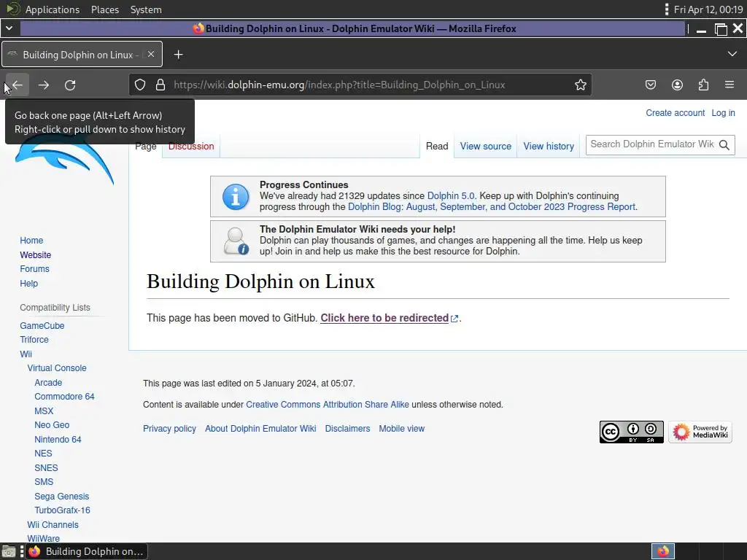Open a new tab with plus button
This screenshot has width=747, height=560.
tap(178, 55)
